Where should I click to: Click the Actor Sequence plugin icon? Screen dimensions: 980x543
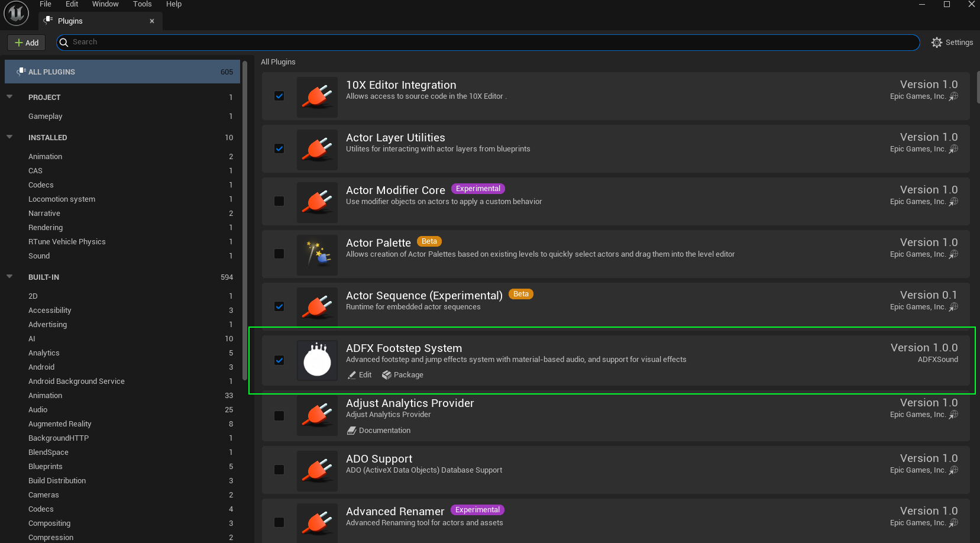317,306
